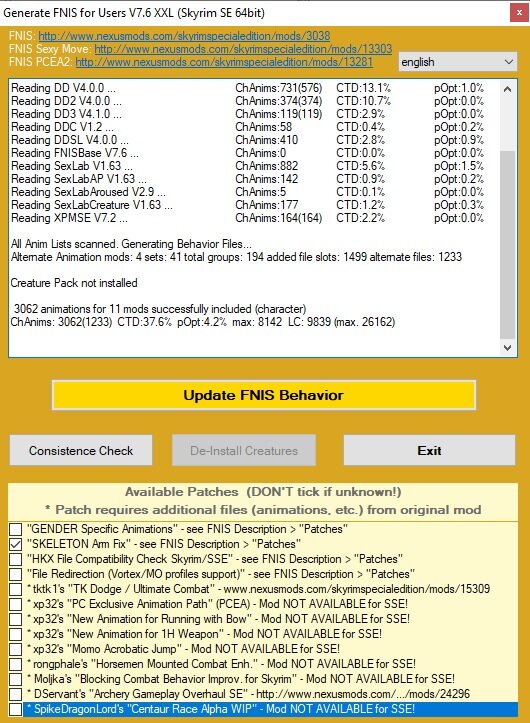Image resolution: width=530 pixels, height=723 pixels.
Task: Click the 'ChAnims: 3062(1233) CTD:37.6%' line
Action: 203,321
